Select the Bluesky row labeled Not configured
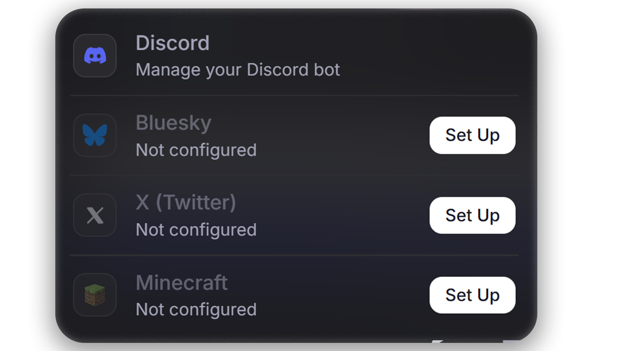 coord(196,149)
